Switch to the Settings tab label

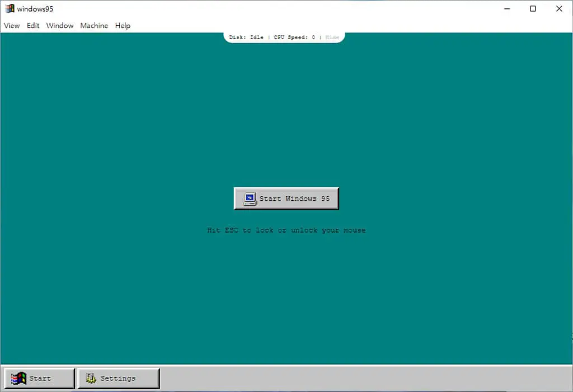(x=118, y=379)
